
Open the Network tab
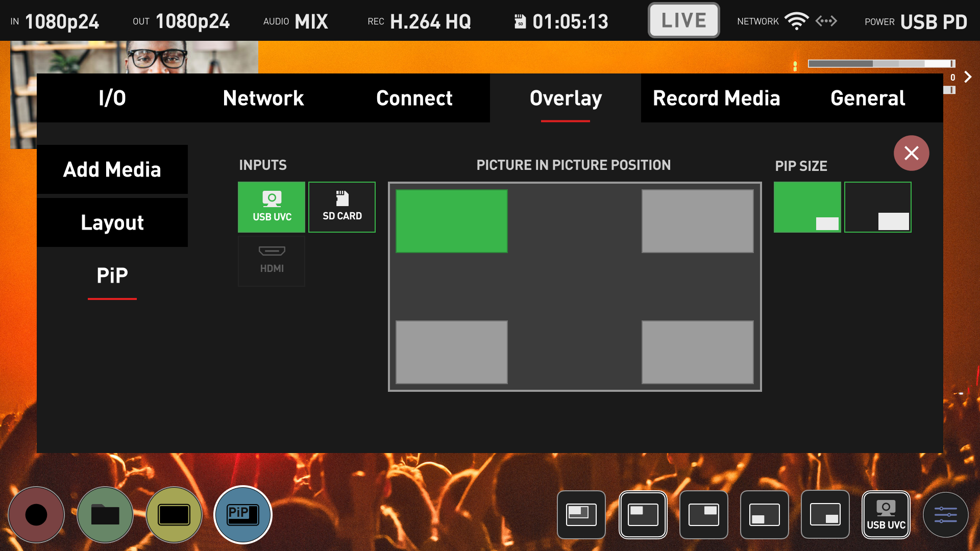pos(263,98)
